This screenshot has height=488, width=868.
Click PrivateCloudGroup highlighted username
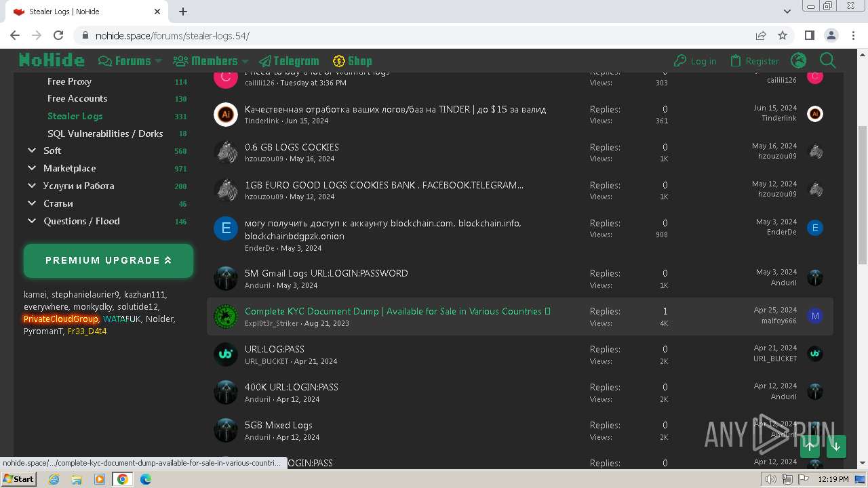[61, 319]
